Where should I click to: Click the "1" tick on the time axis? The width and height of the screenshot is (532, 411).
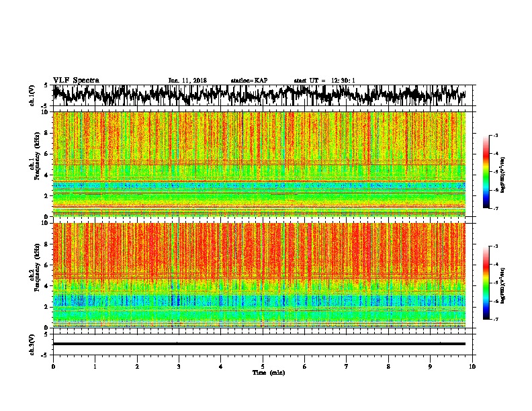point(95,367)
